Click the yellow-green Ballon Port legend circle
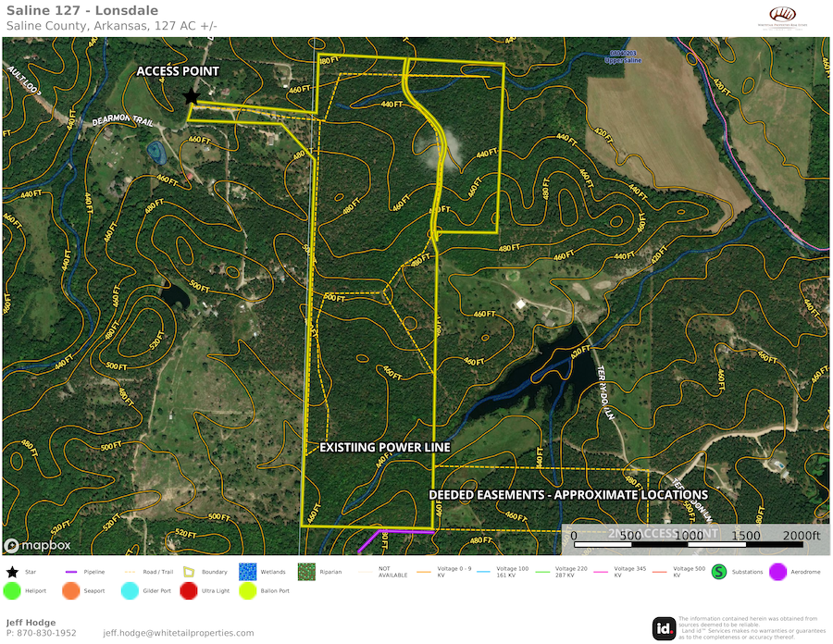 click(x=247, y=590)
